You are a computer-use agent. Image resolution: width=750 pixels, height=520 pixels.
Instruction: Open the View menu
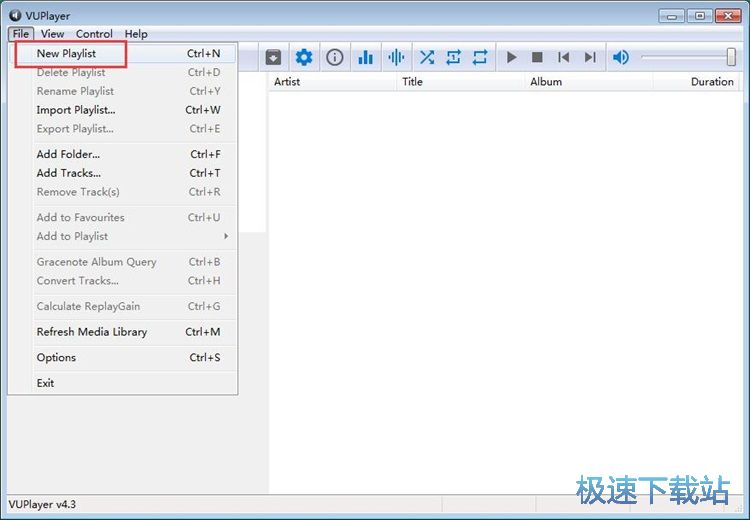tap(52, 34)
